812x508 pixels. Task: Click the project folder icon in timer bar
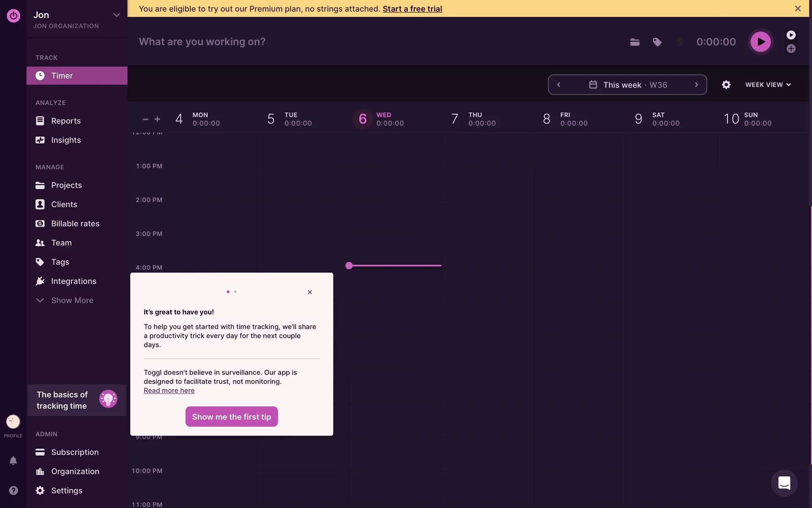tap(634, 42)
